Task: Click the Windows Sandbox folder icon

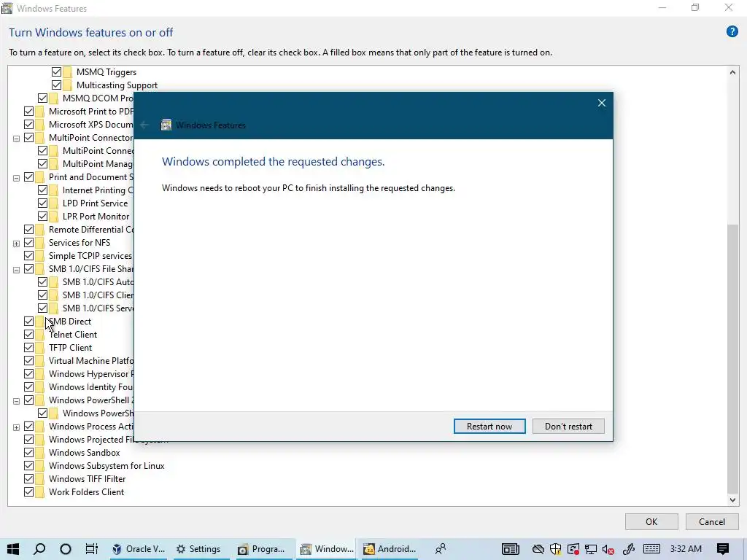Action: 40,452
